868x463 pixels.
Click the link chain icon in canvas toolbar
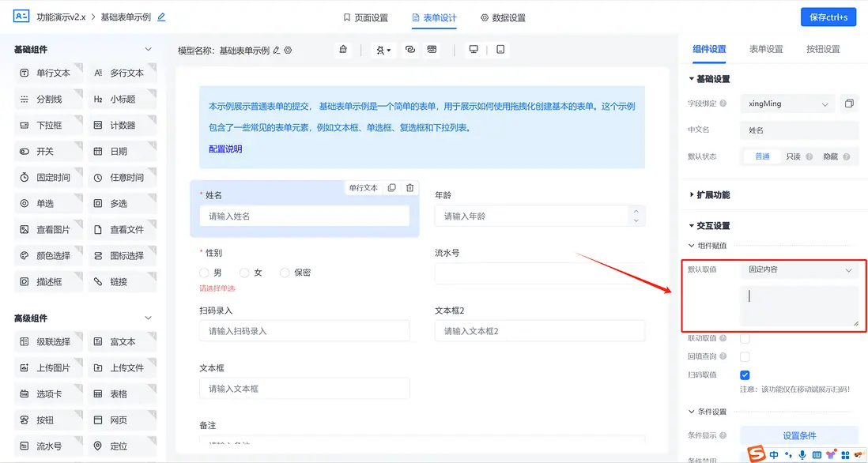tap(409, 50)
